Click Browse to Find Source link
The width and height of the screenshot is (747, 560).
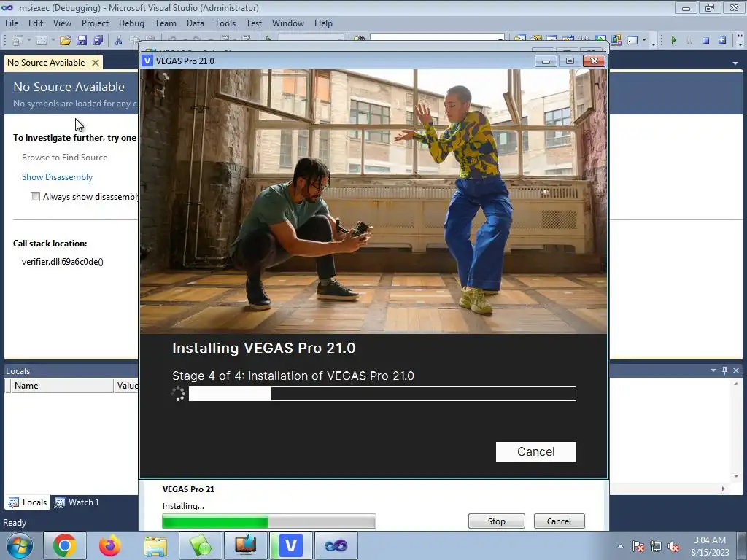[x=64, y=157]
